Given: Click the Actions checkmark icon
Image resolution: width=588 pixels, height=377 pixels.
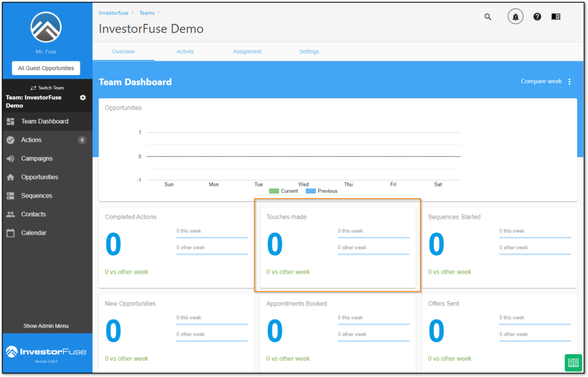Looking at the screenshot, I should click(10, 140).
